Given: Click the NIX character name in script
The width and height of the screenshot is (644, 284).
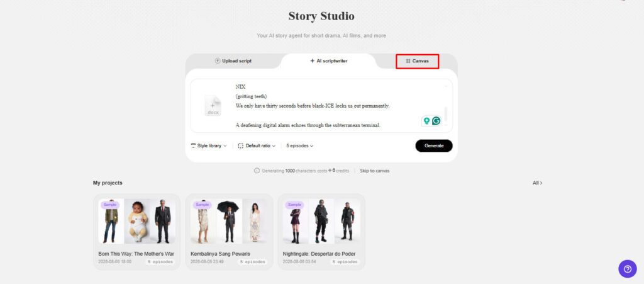Looking at the screenshot, I should click(x=240, y=87).
